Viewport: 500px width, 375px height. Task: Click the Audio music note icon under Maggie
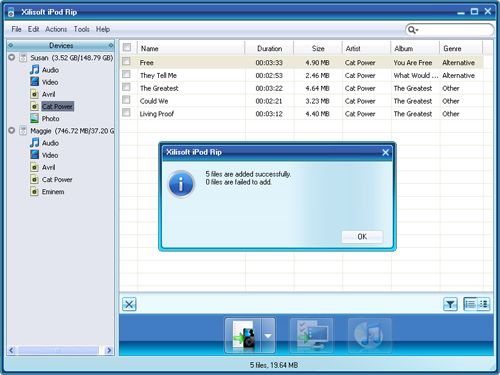34,143
